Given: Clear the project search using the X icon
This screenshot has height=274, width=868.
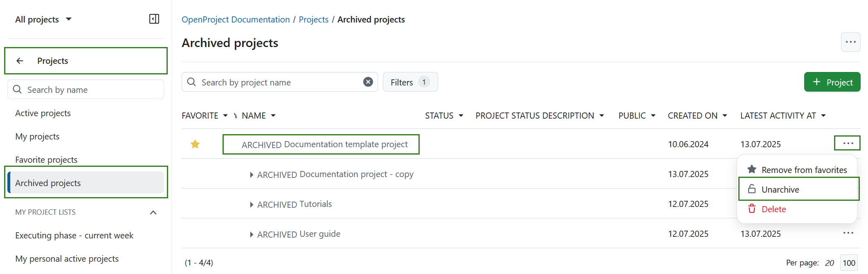Looking at the screenshot, I should tap(368, 82).
